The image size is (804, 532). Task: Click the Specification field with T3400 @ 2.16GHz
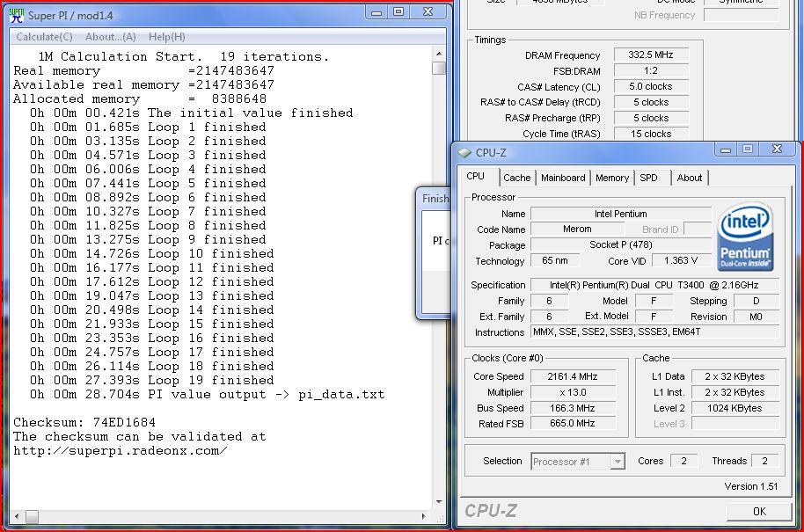coord(654,286)
